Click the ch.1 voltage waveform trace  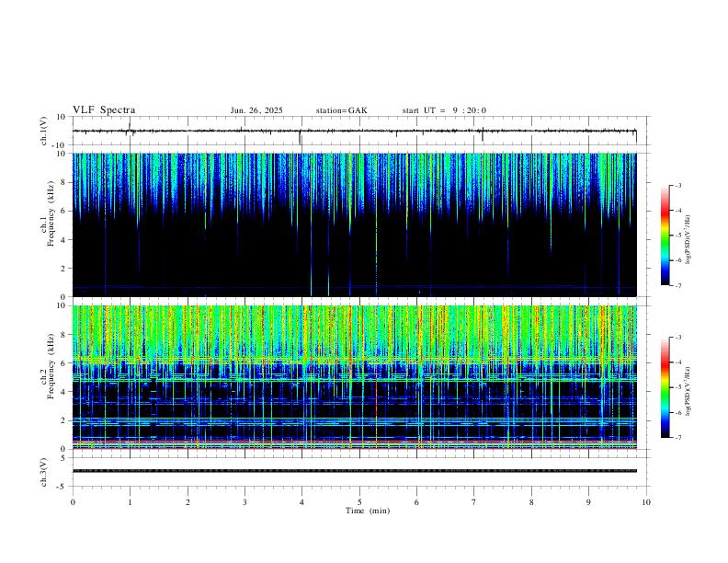pyautogui.click(x=354, y=131)
